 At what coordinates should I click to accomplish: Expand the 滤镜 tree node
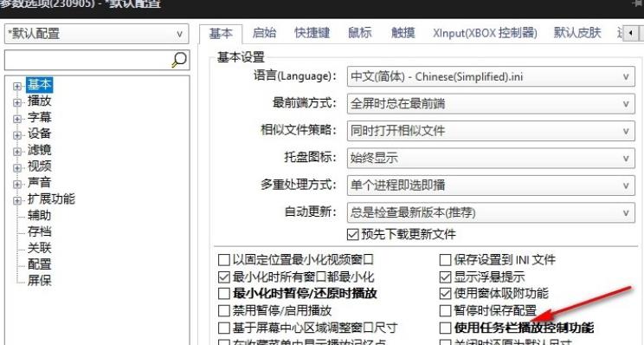(17, 152)
